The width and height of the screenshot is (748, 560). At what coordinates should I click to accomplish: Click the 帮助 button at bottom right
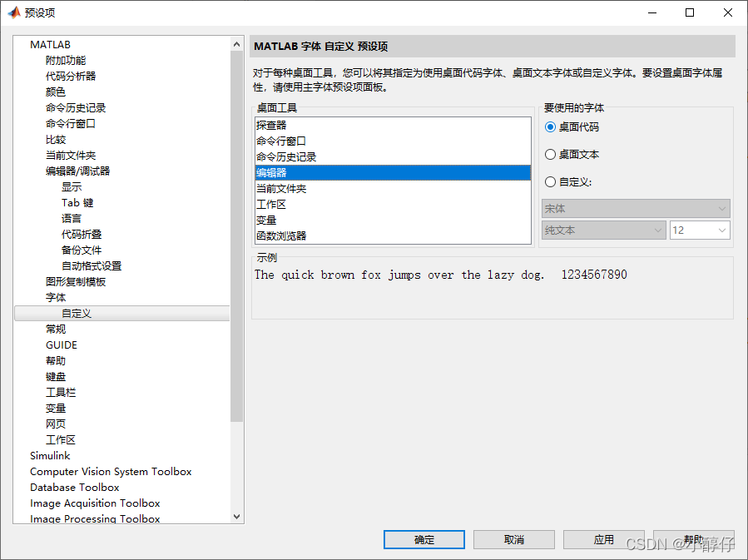[693, 539]
